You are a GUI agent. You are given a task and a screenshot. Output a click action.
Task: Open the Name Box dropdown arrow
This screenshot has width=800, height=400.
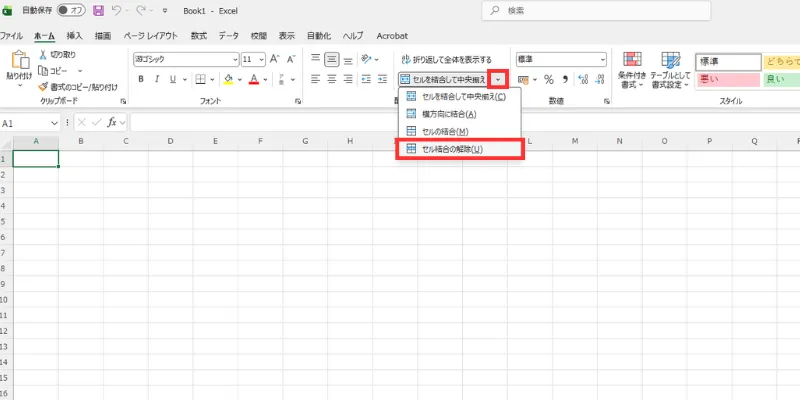[x=54, y=123]
